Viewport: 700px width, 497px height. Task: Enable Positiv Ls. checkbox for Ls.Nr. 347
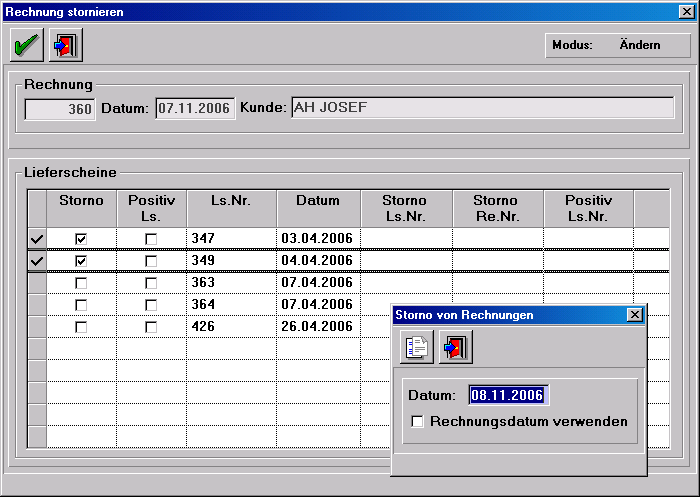pyautogui.click(x=151, y=238)
